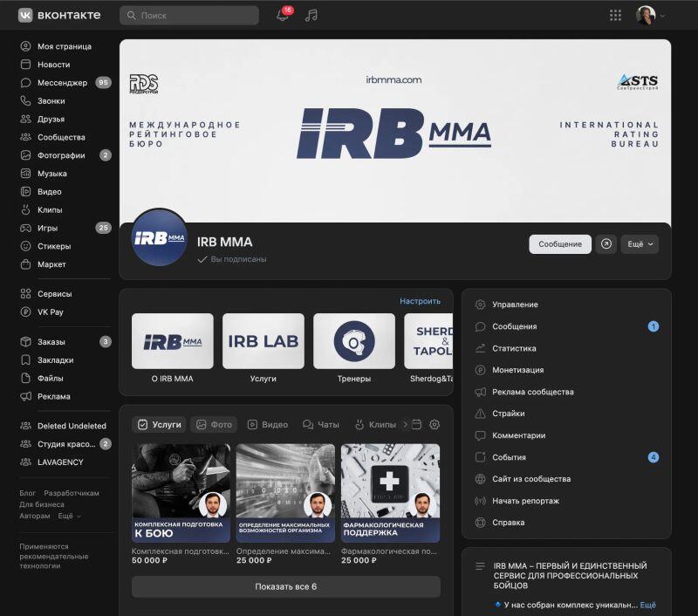Expand the Ещё link in sidebar footer

point(69,516)
